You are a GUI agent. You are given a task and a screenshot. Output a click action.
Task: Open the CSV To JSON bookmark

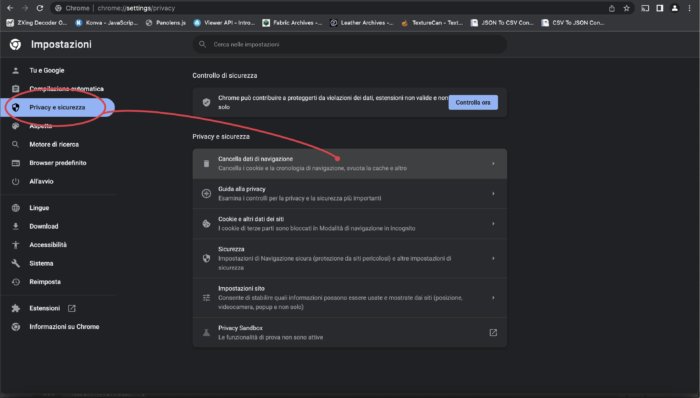point(573,23)
